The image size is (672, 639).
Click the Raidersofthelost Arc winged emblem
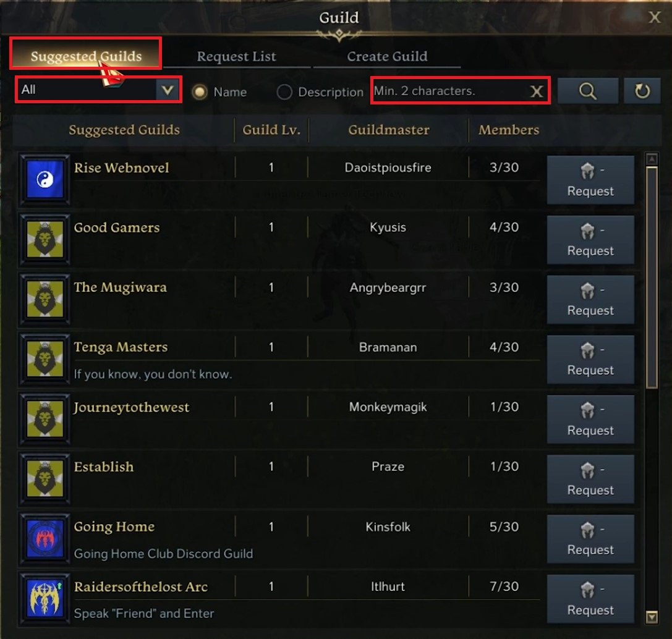(x=45, y=598)
